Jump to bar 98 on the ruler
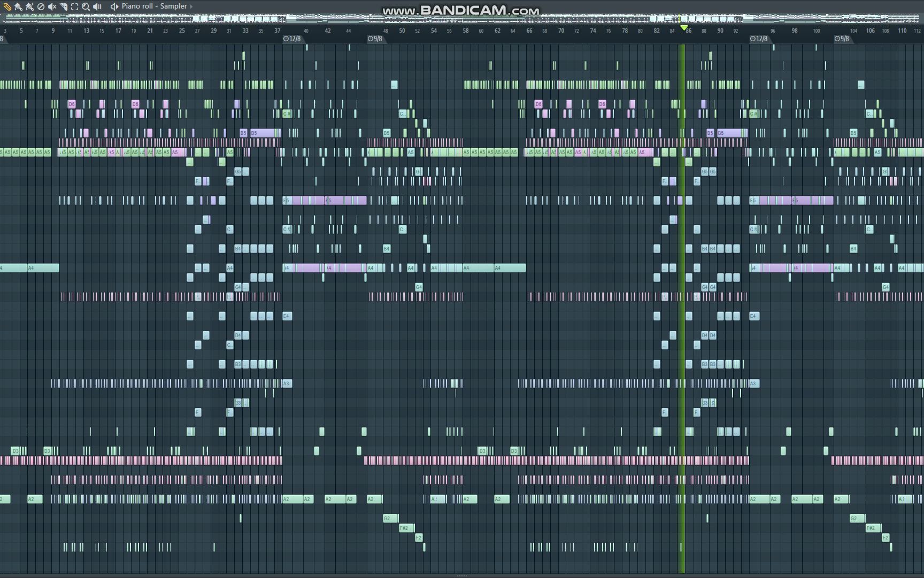Viewport: 924px width, 578px height. tap(795, 31)
